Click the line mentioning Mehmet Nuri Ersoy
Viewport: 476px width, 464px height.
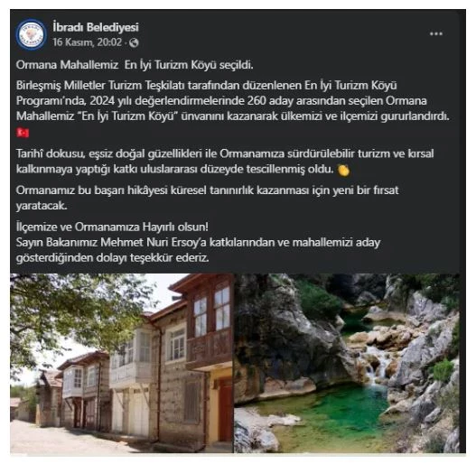[198, 243]
